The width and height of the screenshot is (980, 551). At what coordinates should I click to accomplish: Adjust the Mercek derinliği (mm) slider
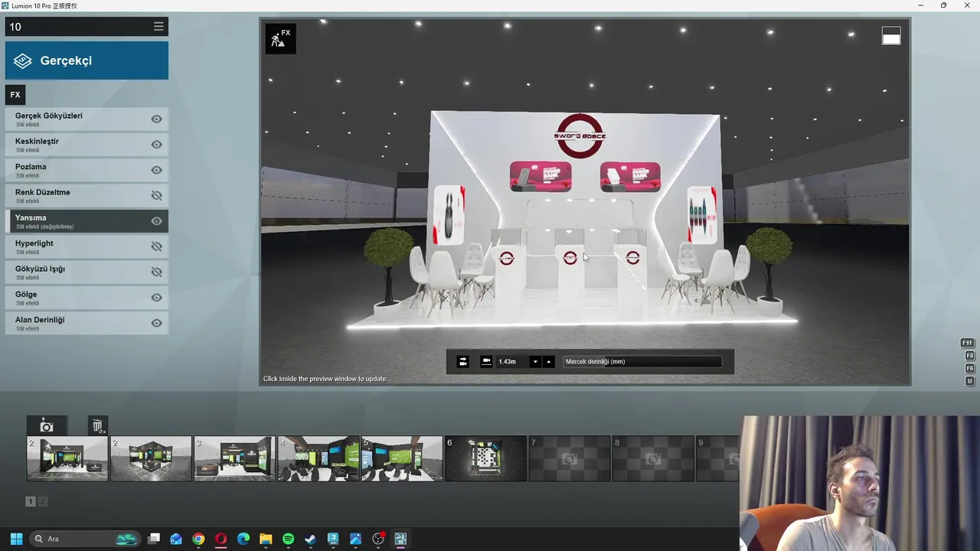(x=642, y=362)
